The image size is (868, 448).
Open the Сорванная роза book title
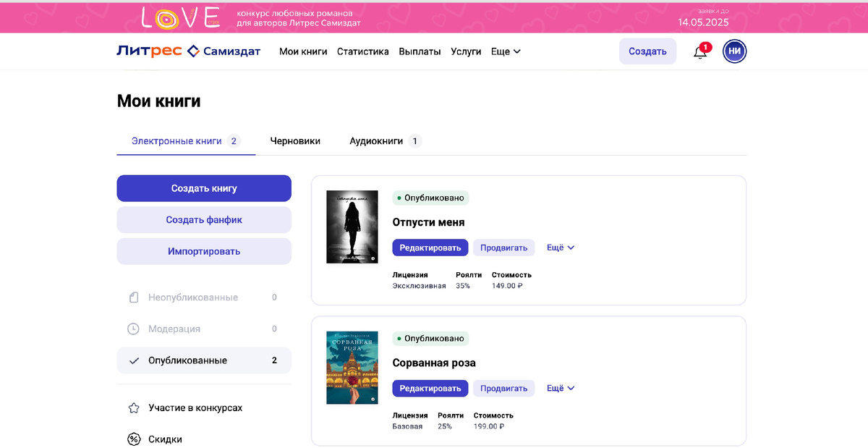(434, 363)
